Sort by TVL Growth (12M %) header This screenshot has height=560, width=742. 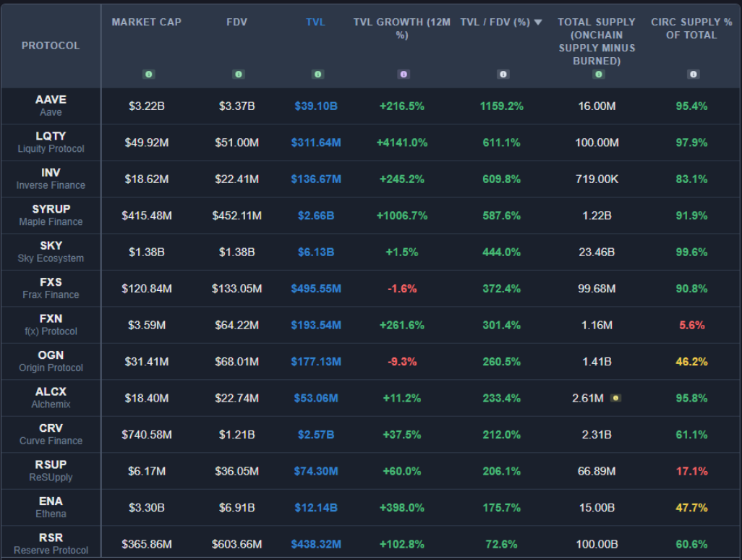[x=402, y=28]
